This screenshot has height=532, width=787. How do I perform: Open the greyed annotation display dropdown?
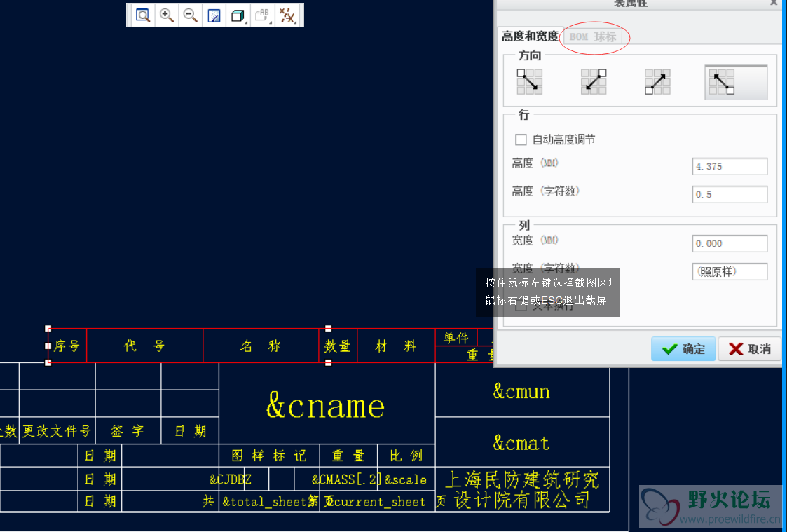click(263, 15)
